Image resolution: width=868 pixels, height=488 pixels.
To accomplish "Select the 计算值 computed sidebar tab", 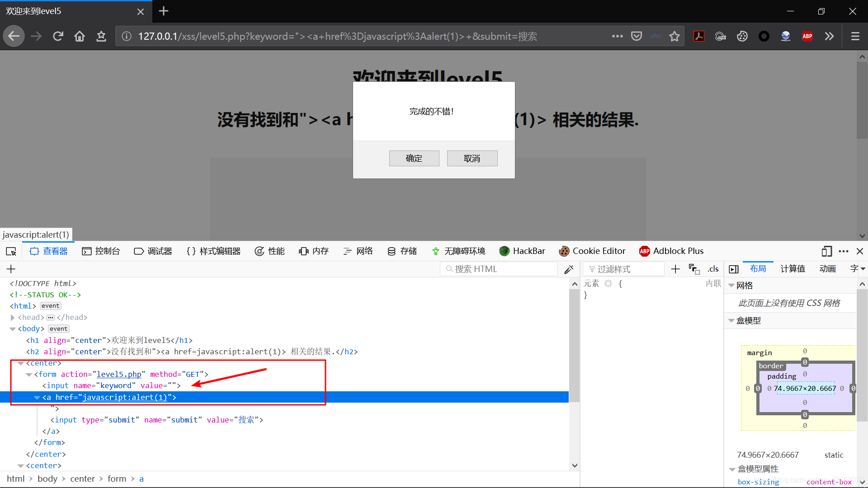I will [x=793, y=269].
